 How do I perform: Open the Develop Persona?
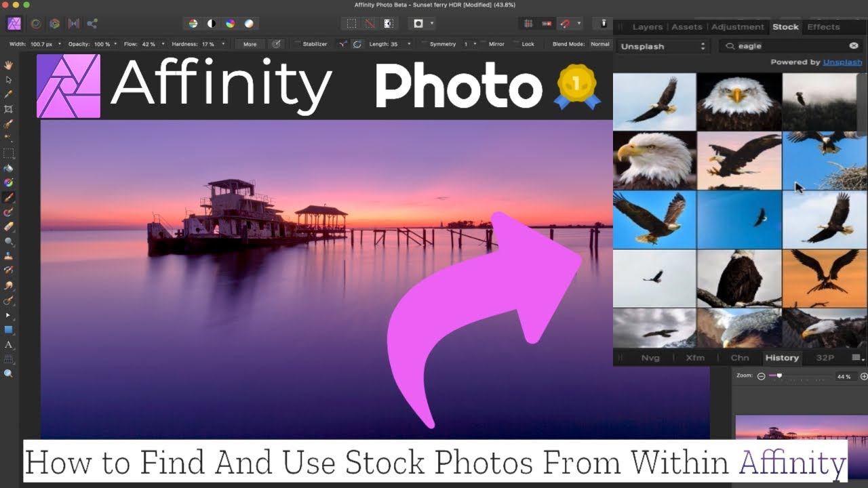[x=54, y=24]
